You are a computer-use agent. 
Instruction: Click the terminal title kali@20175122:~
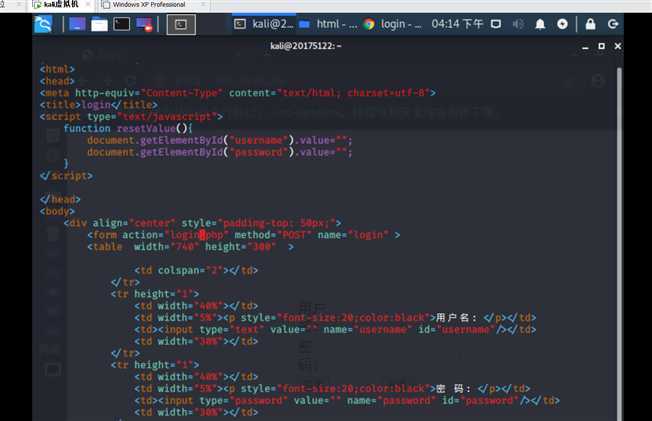306,46
